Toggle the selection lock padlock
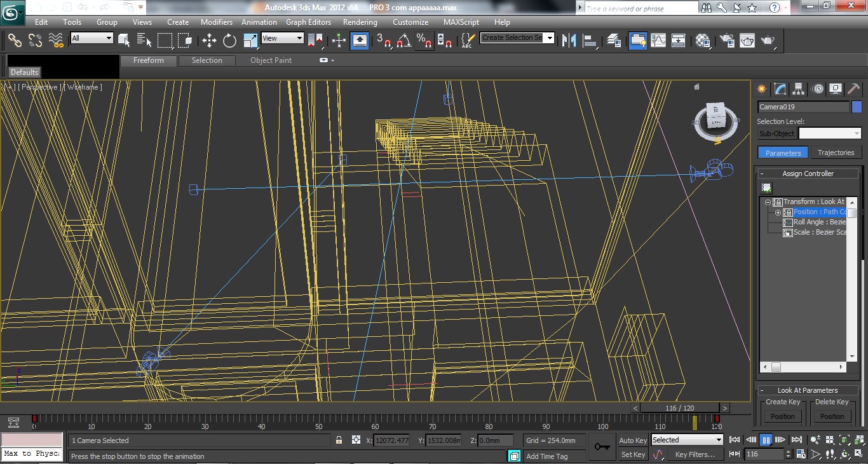868x464 pixels. pyautogui.click(x=339, y=440)
